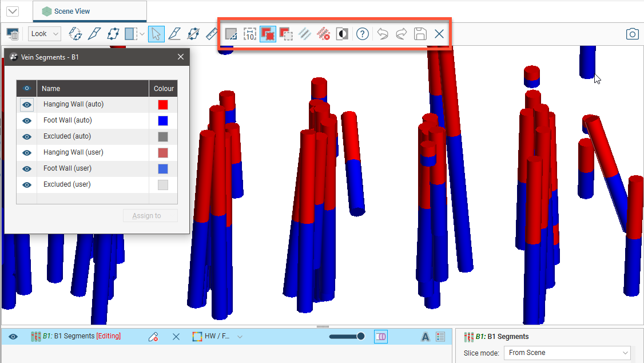Click the help question mark icon
644x363 pixels.
pos(362,34)
